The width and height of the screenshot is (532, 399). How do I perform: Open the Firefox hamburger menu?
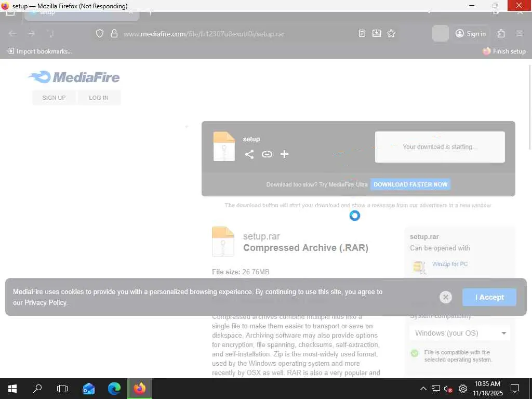click(519, 33)
